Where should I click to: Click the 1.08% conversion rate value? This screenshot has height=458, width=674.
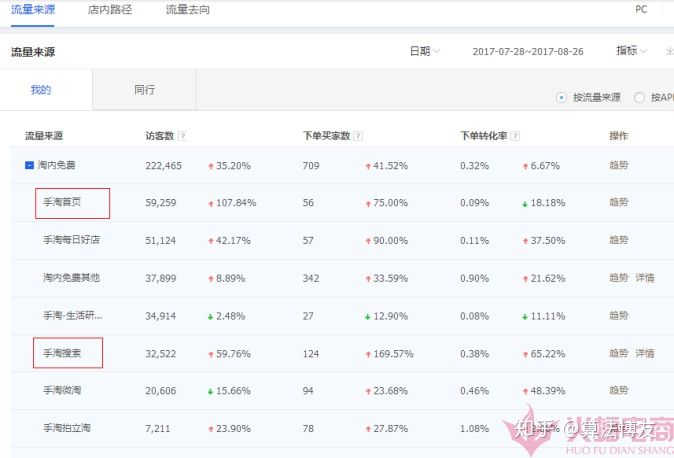point(475,428)
